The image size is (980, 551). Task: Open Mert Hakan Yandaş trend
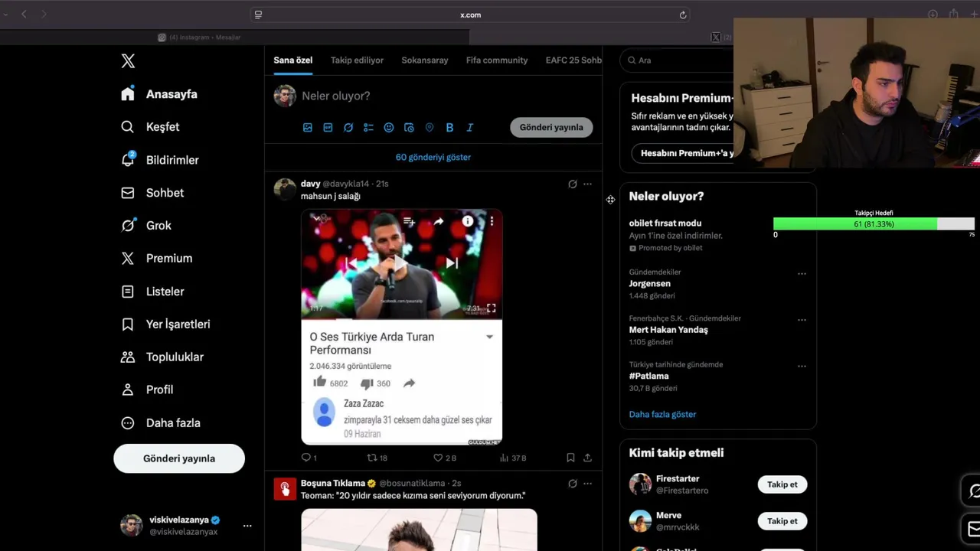click(x=668, y=330)
